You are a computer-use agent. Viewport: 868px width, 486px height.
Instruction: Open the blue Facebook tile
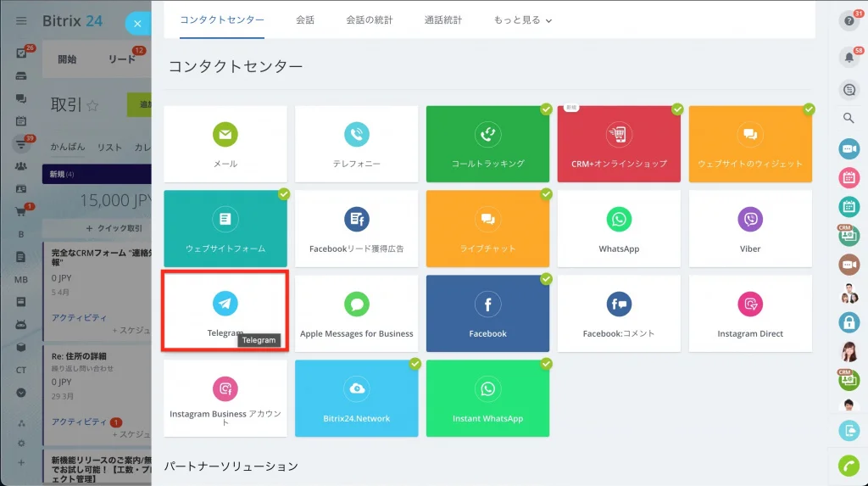(487, 314)
